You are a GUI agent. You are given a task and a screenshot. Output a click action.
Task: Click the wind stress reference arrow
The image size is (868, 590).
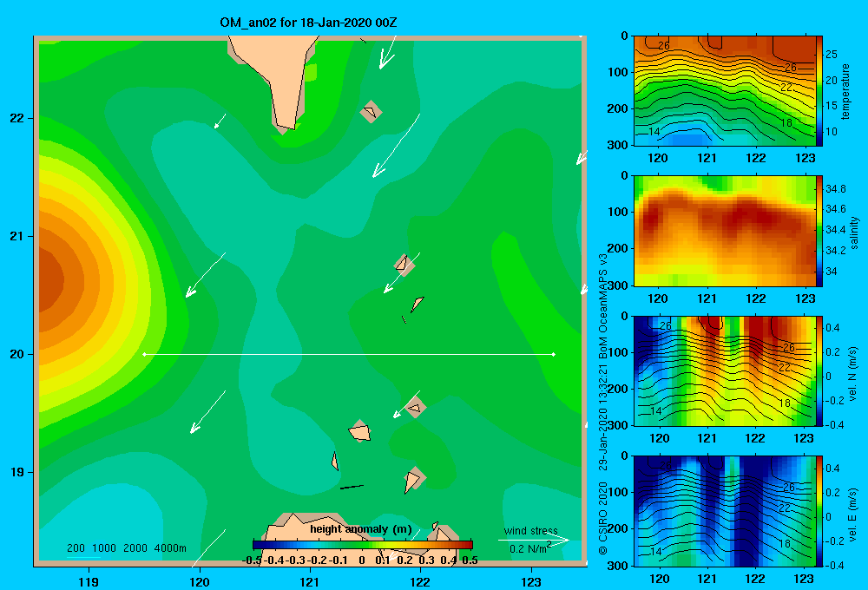pyautogui.click(x=533, y=540)
